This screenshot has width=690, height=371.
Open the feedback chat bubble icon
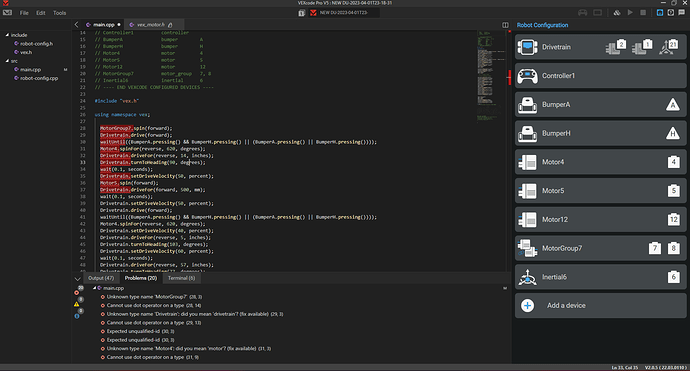tap(682, 13)
